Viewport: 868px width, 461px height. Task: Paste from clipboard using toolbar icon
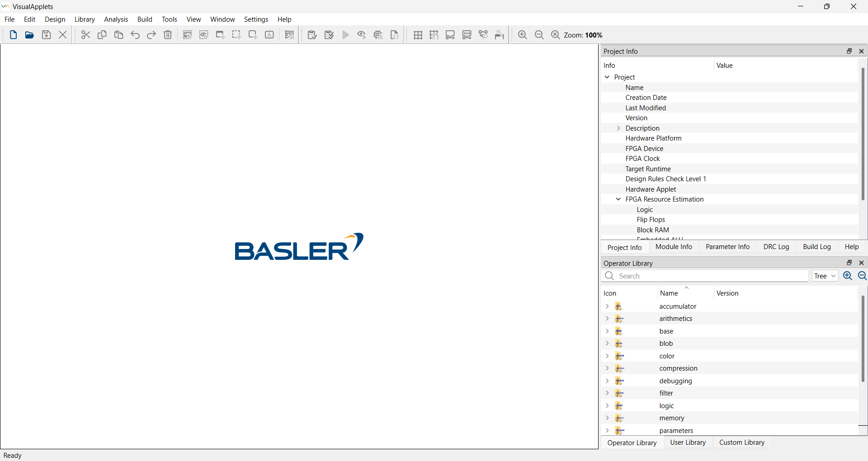[x=118, y=35]
